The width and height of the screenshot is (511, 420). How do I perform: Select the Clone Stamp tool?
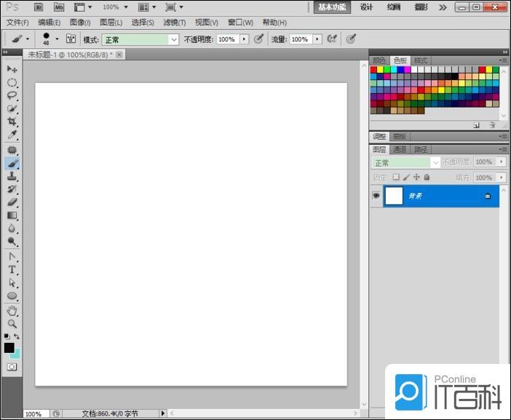[x=12, y=175]
